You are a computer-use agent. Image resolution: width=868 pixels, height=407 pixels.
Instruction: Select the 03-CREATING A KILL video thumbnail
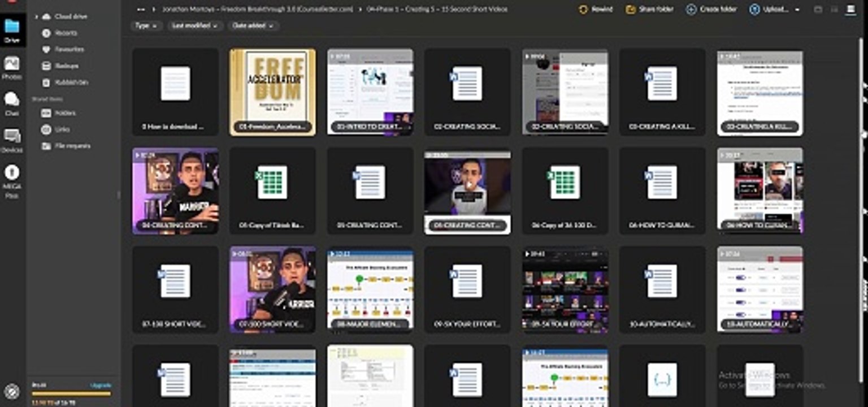pos(760,92)
